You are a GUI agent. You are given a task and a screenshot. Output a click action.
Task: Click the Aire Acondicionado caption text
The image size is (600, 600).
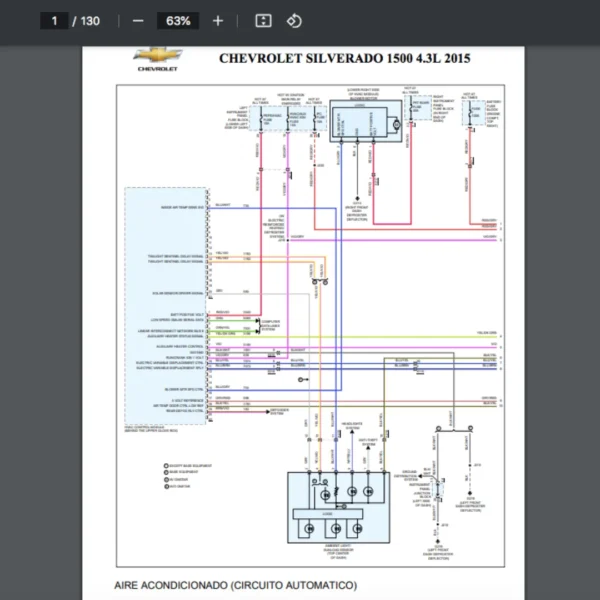coord(234,584)
